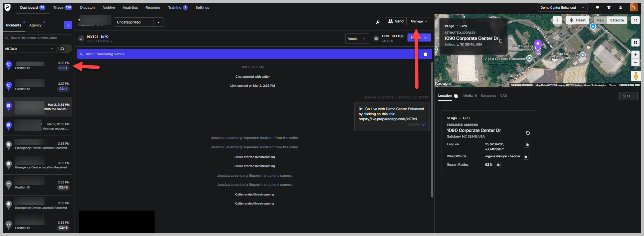
Task: Open the Venda language dropdown
Action: 357,38
